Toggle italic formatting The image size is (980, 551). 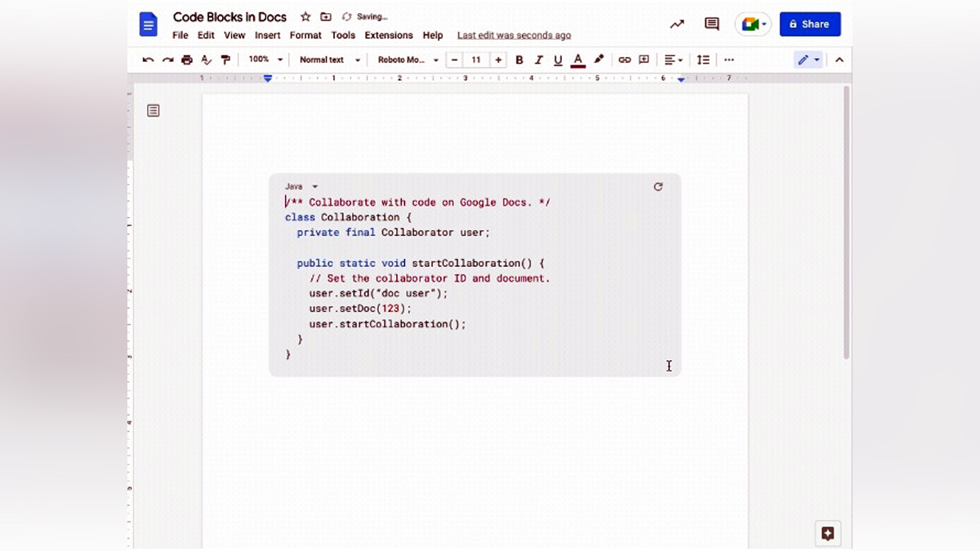tap(539, 60)
